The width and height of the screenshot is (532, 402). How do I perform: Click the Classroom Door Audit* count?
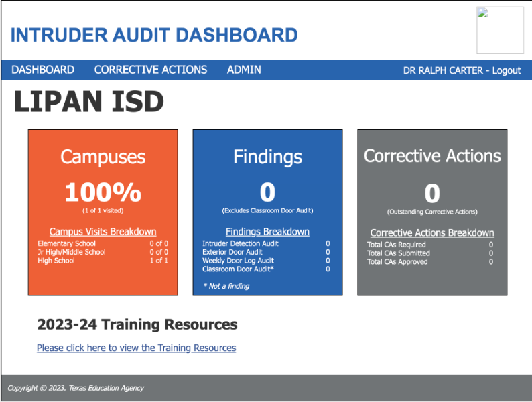(328, 269)
